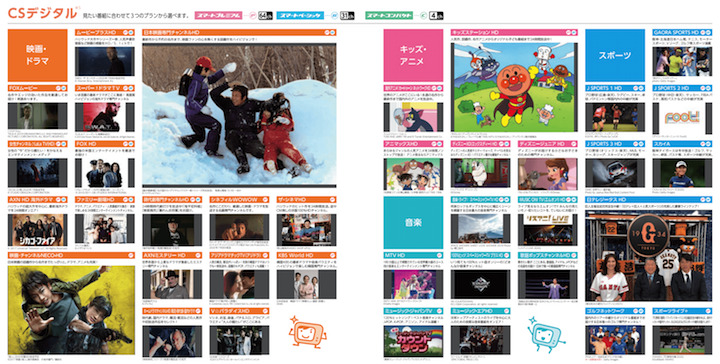Click the J SPORTS 2 HD channel header
720x364 pixels.
[x=682, y=88]
